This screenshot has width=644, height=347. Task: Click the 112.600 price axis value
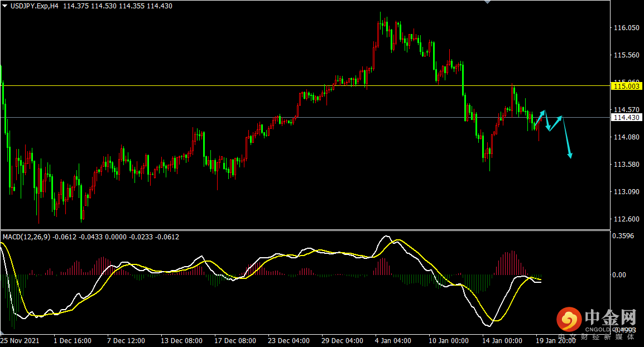626,219
